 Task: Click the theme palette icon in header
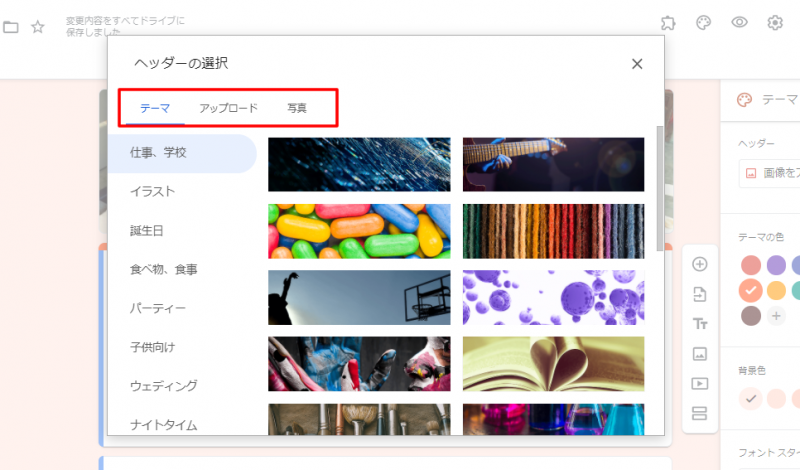(704, 23)
